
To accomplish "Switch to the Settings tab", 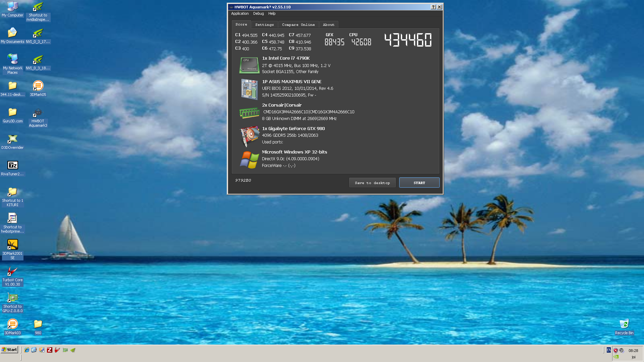I will (264, 25).
